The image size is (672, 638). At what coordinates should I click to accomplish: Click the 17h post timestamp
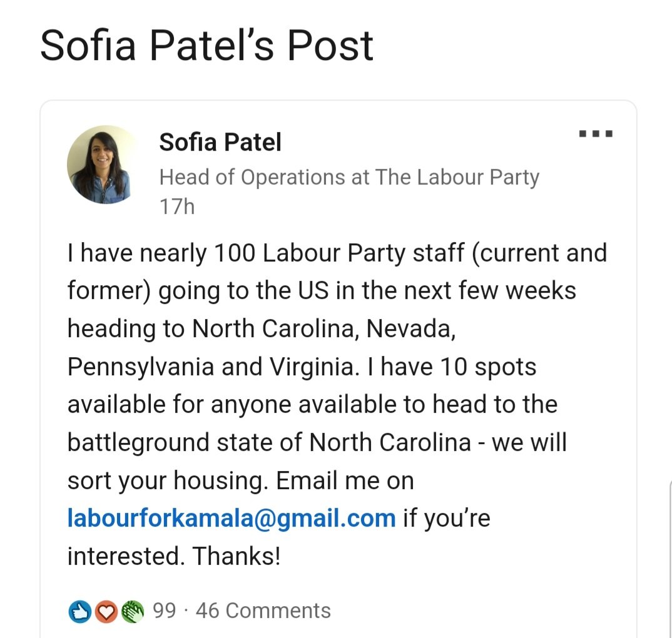(x=177, y=206)
